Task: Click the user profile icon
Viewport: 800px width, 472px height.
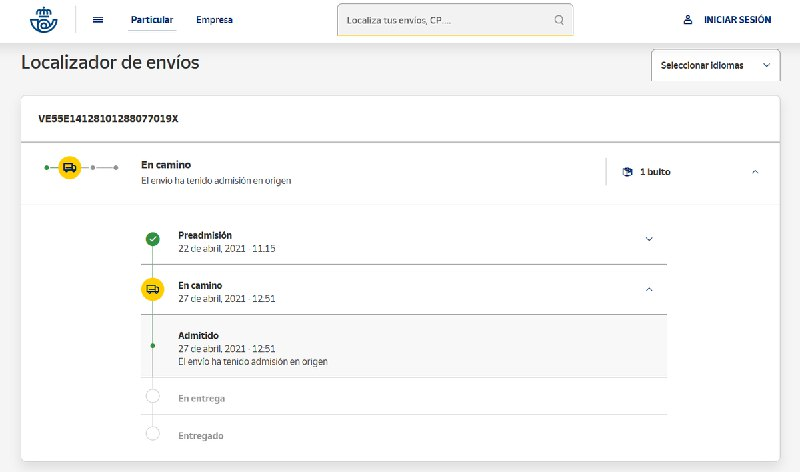Action: click(688, 20)
